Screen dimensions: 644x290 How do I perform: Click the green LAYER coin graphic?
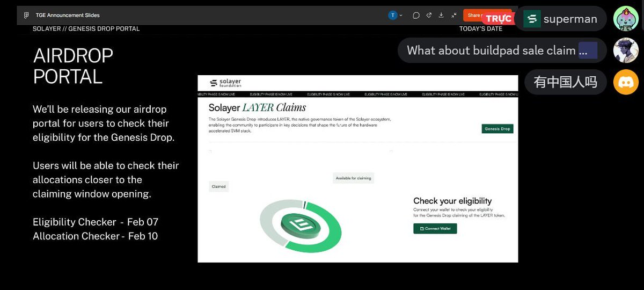(301, 226)
